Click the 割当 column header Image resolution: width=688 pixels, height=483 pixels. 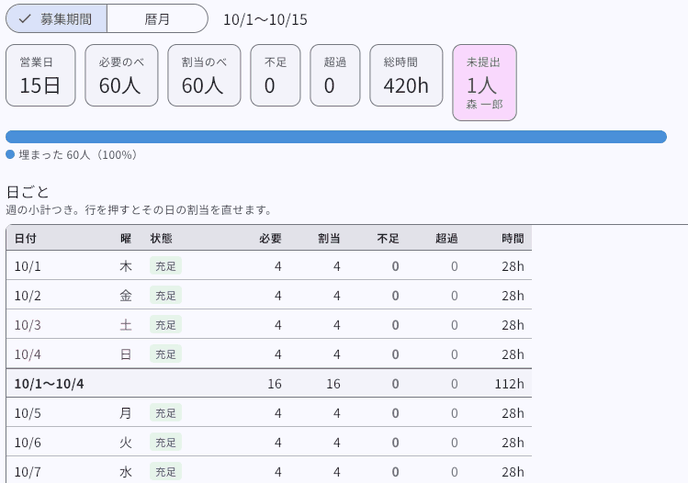coord(329,238)
